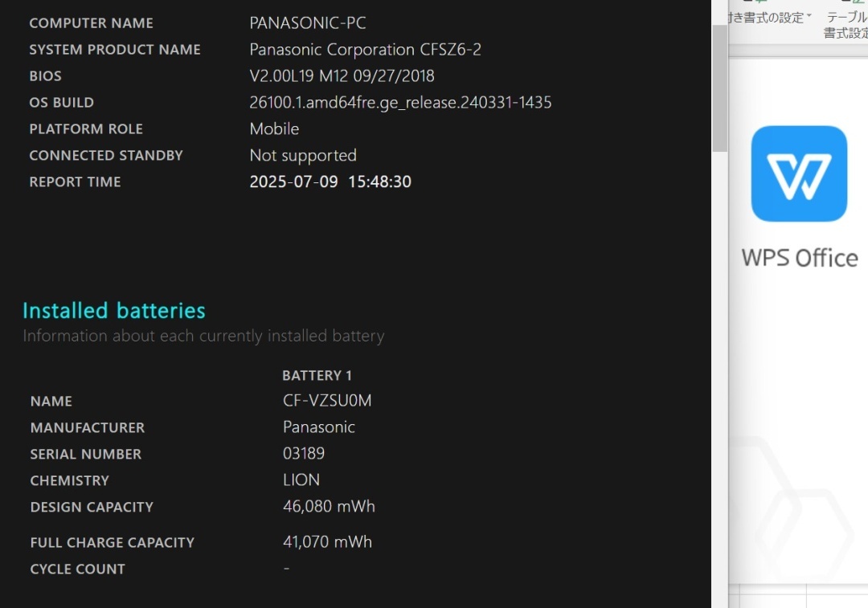Screen dimensions: 868x608
Task: Click BIOS value V2.00L19 M12 09/27/2018
Action: click(342, 75)
